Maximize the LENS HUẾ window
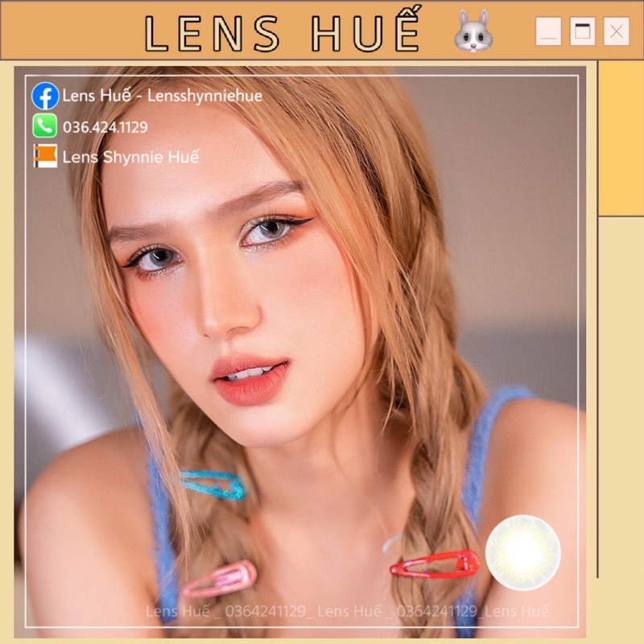 point(582,31)
